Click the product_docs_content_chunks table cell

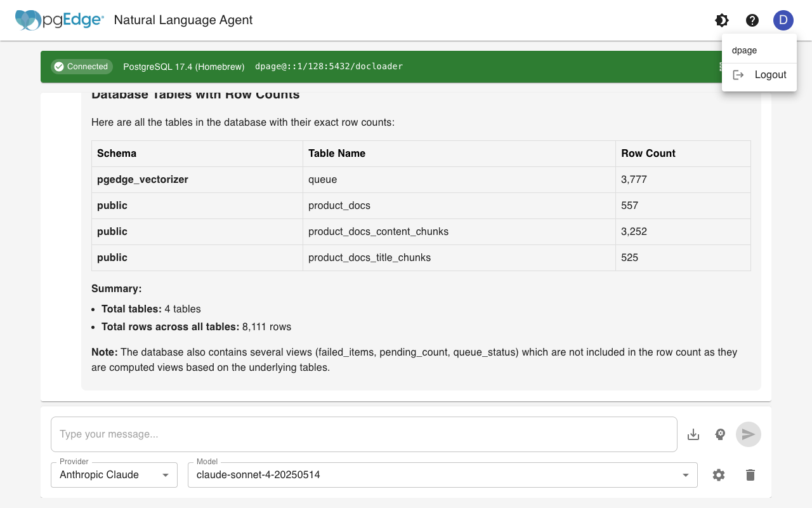pos(378,232)
